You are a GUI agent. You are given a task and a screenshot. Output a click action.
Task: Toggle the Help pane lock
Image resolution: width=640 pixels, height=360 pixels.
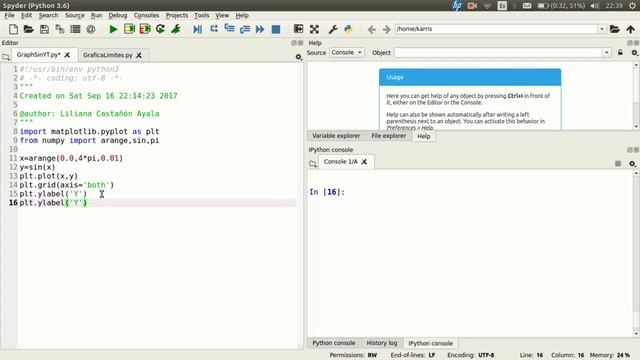(620, 53)
